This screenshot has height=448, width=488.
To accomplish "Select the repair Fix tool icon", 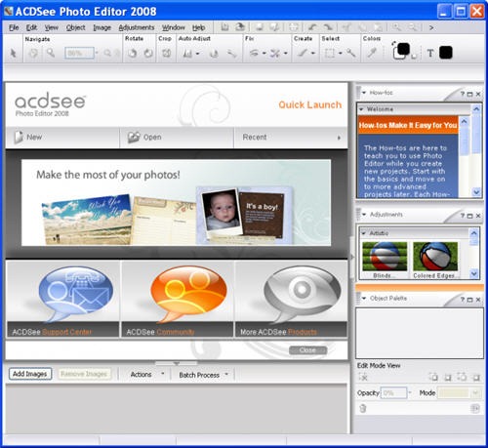I will [275, 53].
